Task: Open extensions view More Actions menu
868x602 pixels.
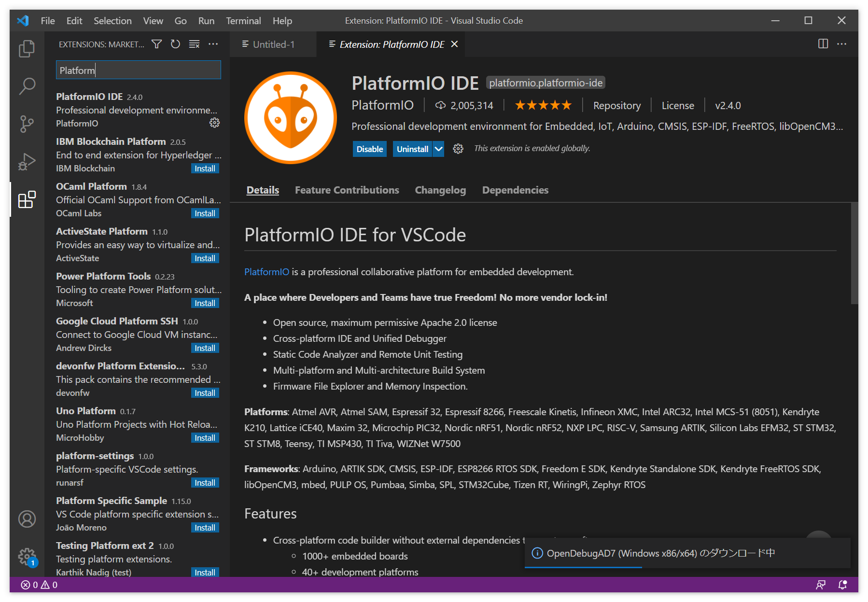Action: [x=213, y=44]
